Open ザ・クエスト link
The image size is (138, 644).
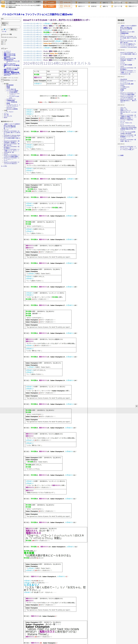pyautogui.click(x=10, y=112)
